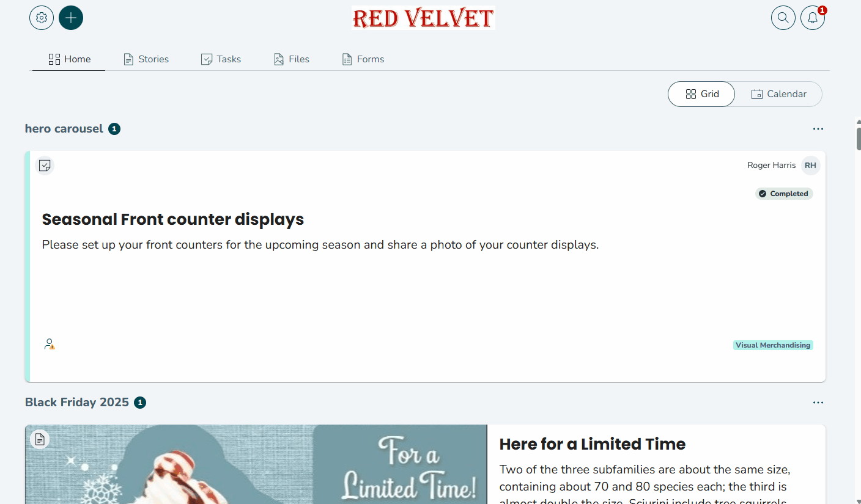861x504 pixels.
Task: Click the For a Limited Time thumbnail
Action: [256, 464]
